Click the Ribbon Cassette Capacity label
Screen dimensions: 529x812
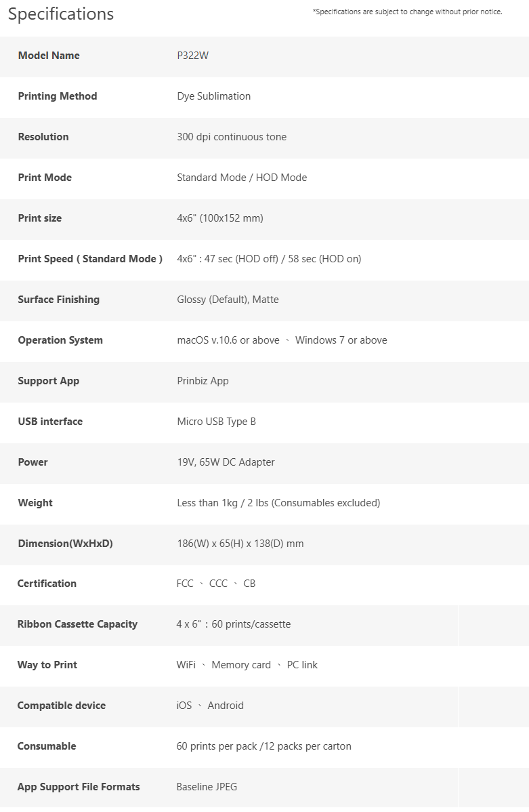click(x=77, y=624)
